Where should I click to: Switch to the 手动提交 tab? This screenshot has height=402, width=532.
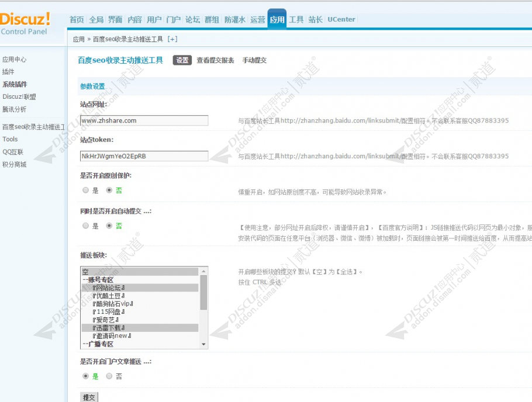click(254, 60)
